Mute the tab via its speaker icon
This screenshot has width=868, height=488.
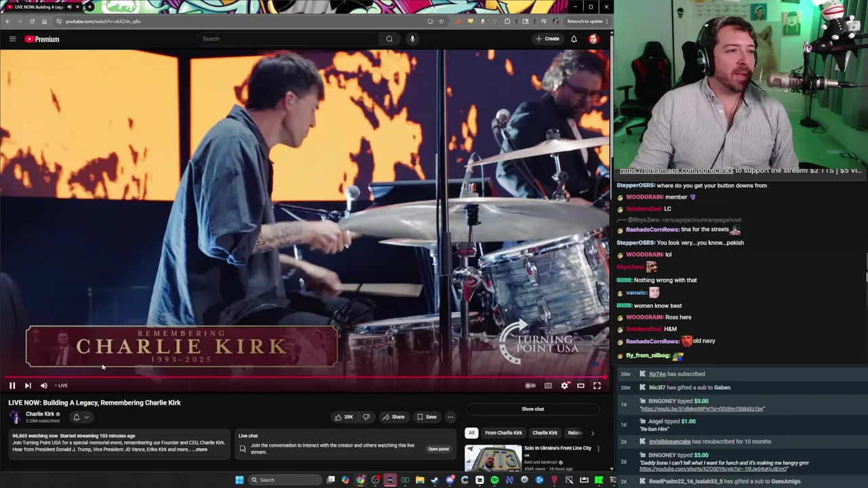point(70,7)
